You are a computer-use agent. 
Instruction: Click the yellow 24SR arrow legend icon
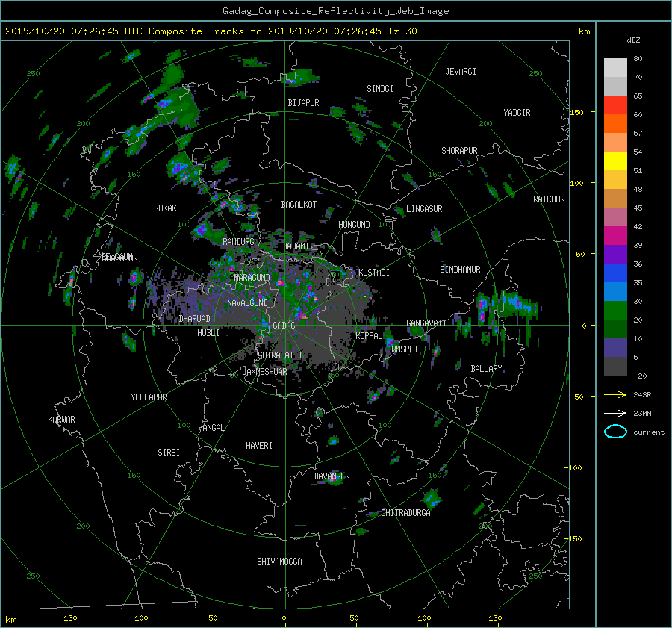pos(615,394)
